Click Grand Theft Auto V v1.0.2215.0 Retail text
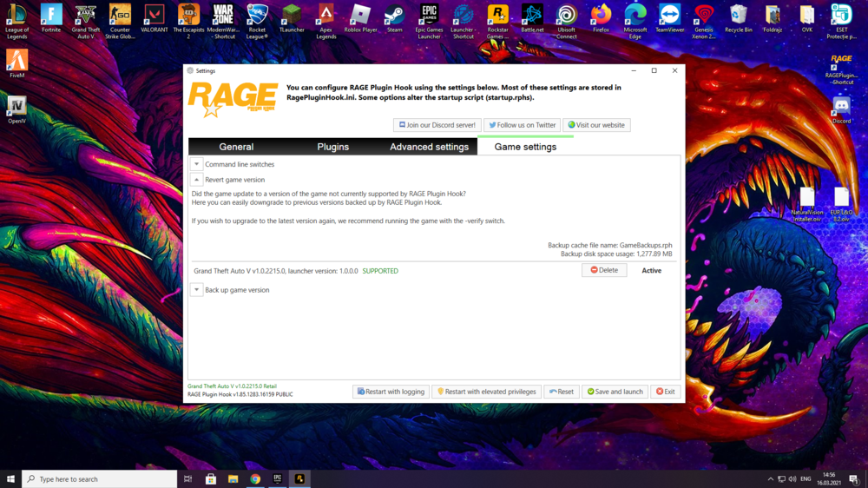This screenshot has height=488, width=868. (x=232, y=386)
